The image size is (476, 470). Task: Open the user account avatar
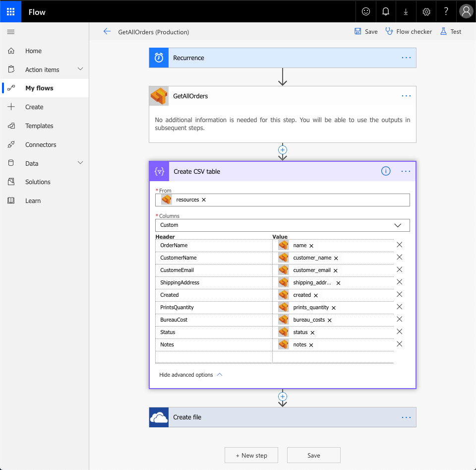(466, 12)
